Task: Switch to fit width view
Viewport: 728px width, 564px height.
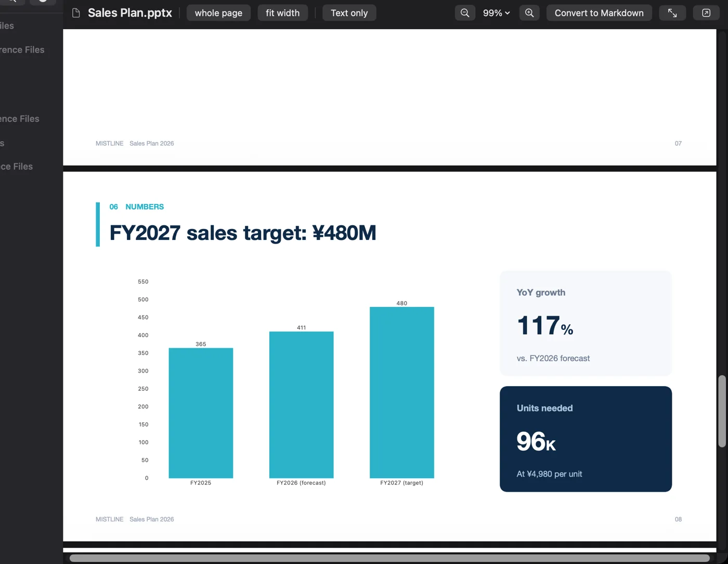Action: click(x=282, y=13)
